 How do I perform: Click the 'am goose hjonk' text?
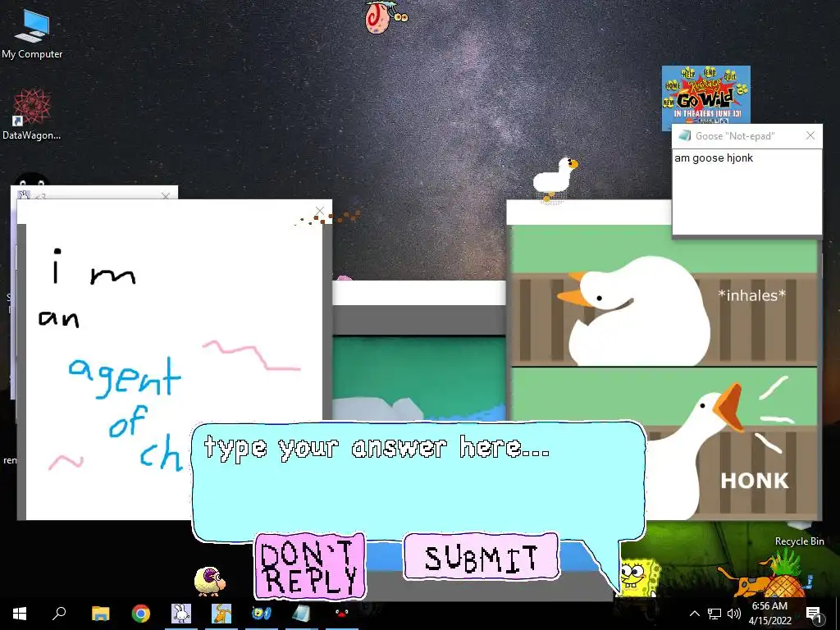pos(714,158)
